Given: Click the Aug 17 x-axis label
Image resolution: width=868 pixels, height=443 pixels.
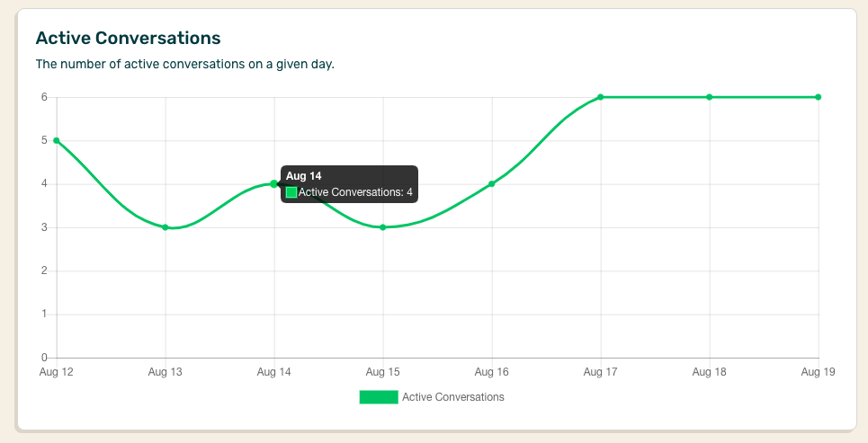Looking at the screenshot, I should click(x=601, y=372).
